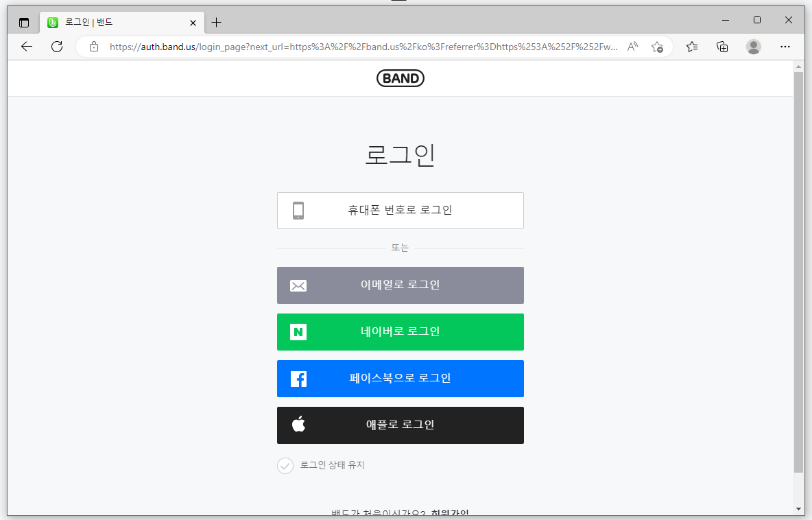Click the Facebook logo icon

point(298,379)
